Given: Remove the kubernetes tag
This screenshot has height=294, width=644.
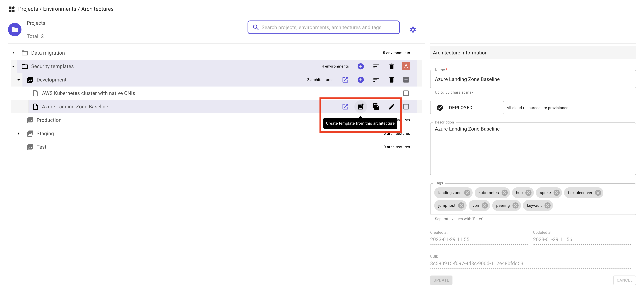Looking at the screenshot, I should click(x=504, y=193).
